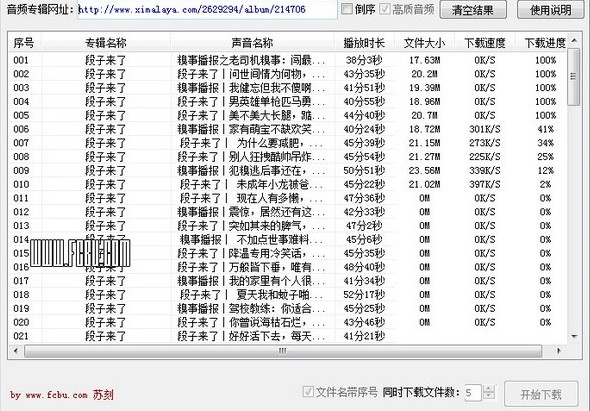
Task: Click download speed 397K/S
Action: point(485,184)
